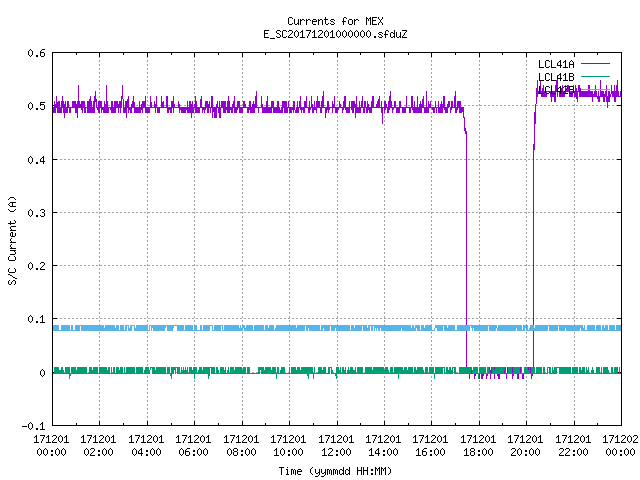Click the y-axis tick value 0.5
The height and width of the screenshot is (480, 640).
36,106
